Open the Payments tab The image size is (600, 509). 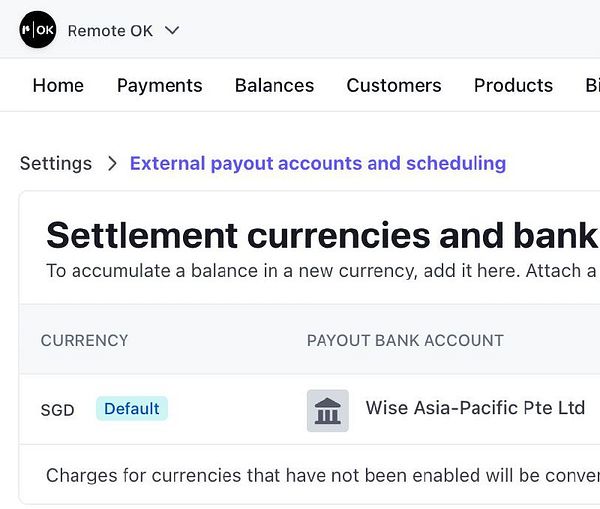(x=159, y=86)
